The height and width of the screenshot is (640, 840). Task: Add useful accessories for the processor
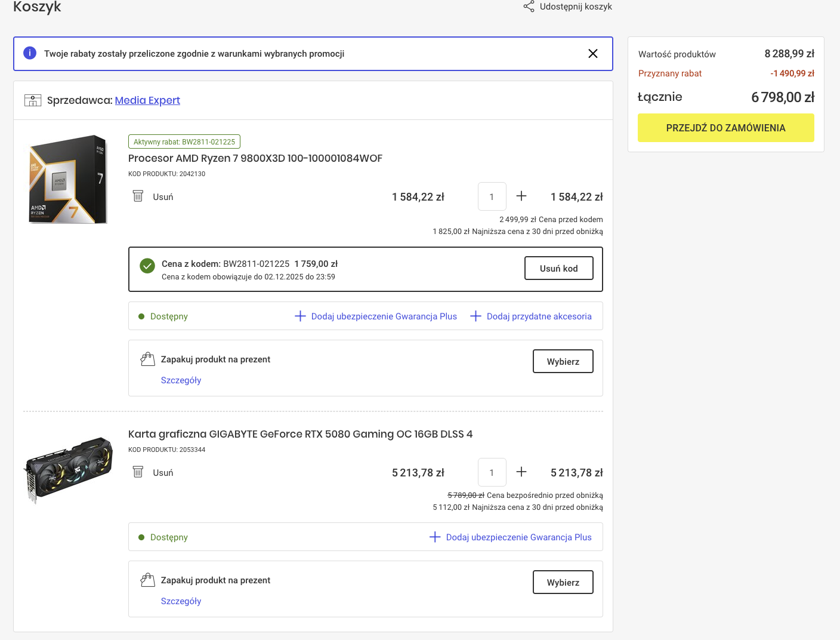point(531,316)
